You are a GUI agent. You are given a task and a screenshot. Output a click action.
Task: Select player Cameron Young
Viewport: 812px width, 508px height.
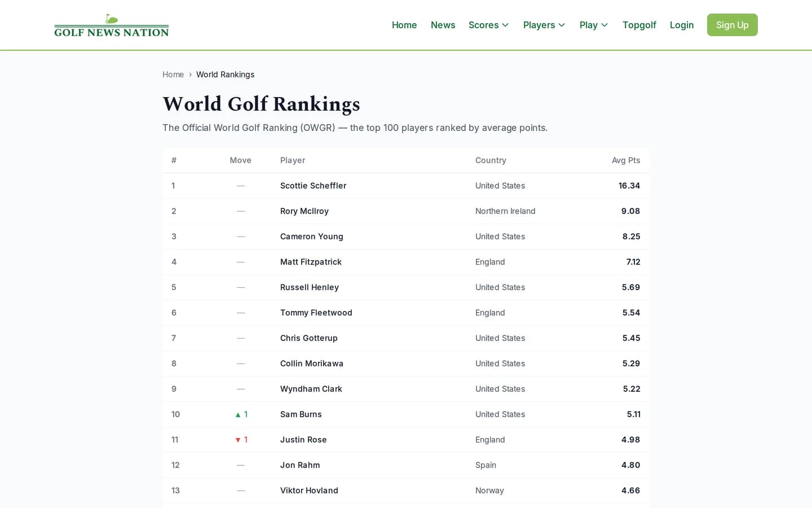(x=311, y=237)
